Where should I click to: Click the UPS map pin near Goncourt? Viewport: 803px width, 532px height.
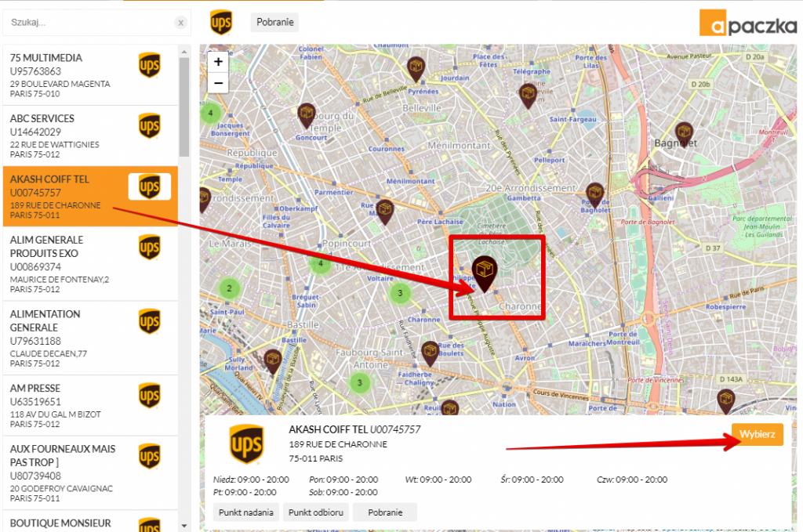[x=307, y=114]
